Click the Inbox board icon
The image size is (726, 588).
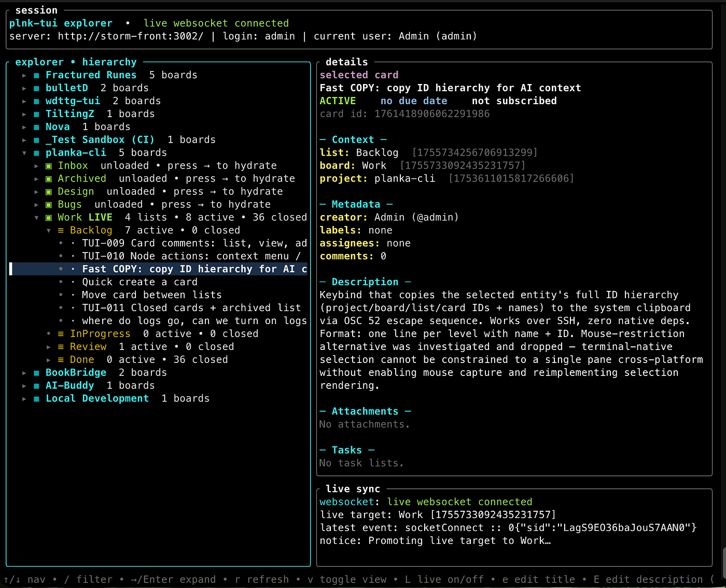[49, 166]
